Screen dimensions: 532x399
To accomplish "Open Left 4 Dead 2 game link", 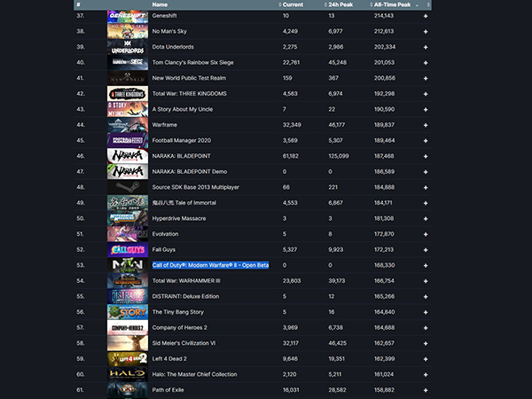I will [169, 359].
